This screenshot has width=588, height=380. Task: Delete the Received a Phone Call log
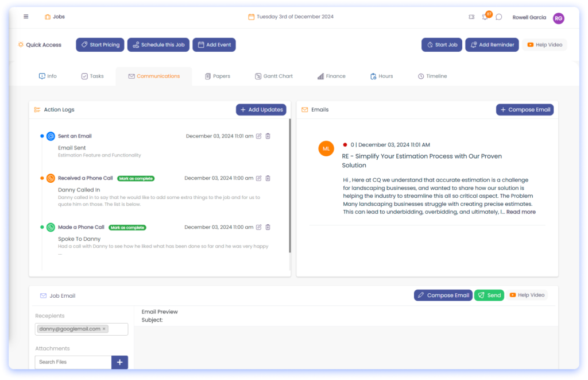[268, 178]
